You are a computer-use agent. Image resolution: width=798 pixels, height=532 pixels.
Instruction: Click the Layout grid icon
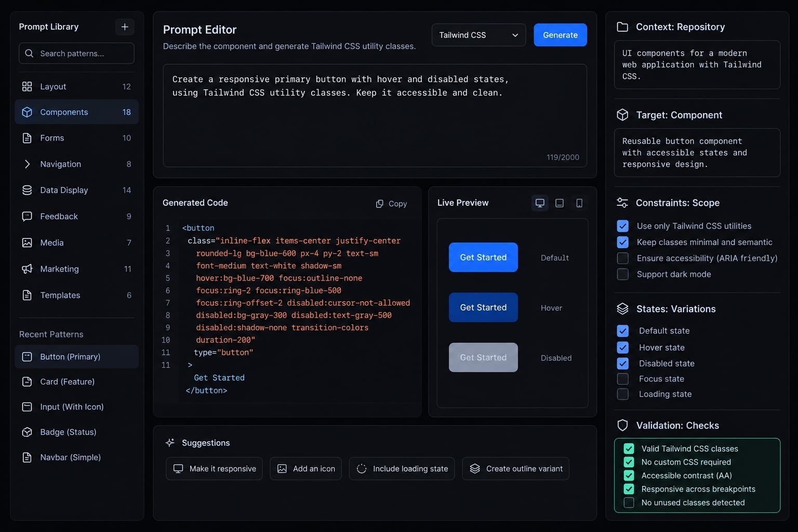27,86
